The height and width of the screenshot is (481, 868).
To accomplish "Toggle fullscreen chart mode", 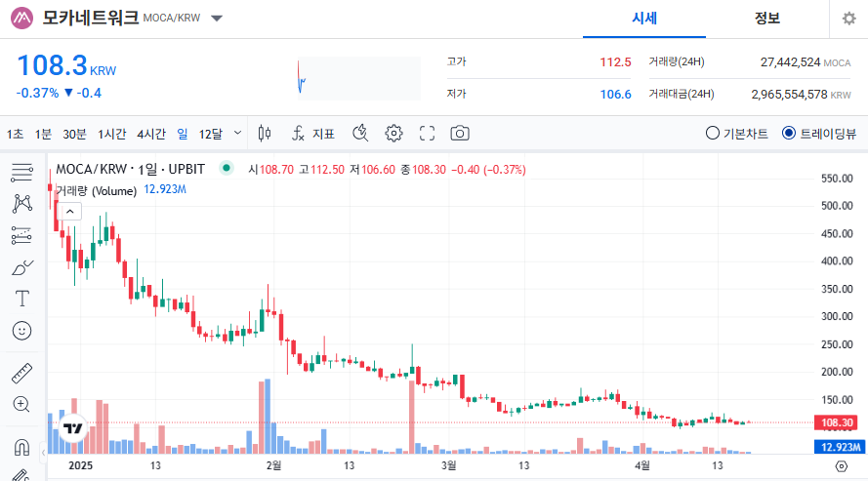I will coord(427,134).
